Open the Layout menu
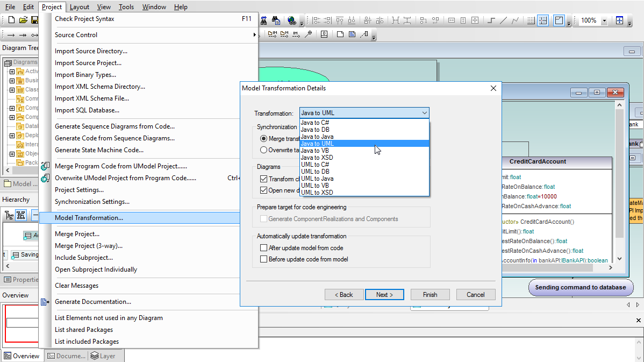The image size is (644, 362). (79, 7)
